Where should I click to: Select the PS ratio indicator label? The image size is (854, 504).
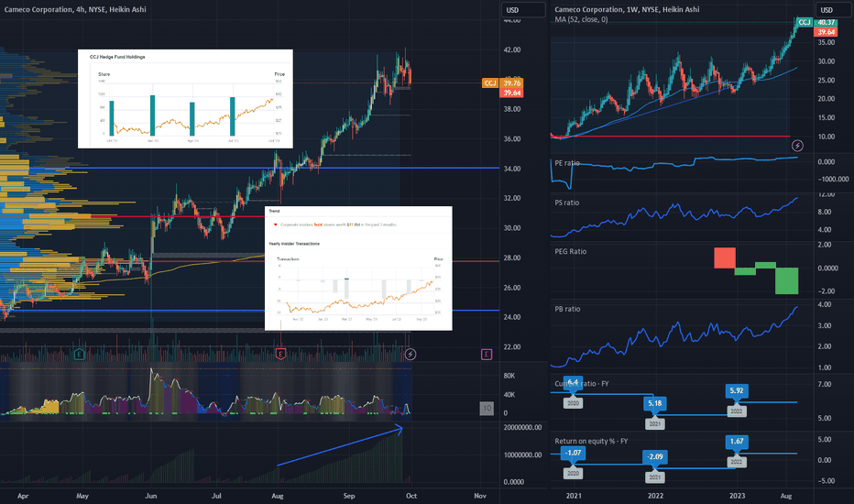[567, 203]
